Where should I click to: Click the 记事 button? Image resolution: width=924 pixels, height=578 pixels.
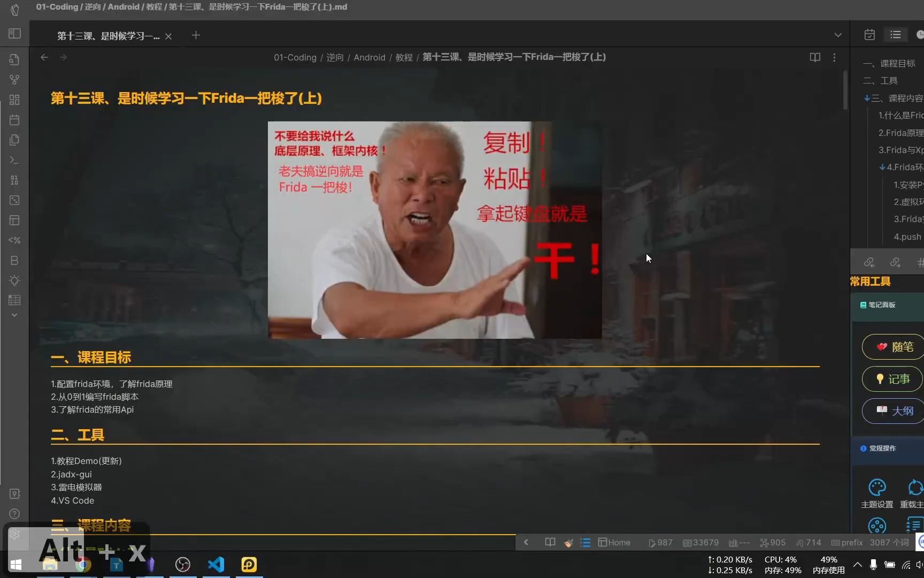(894, 379)
